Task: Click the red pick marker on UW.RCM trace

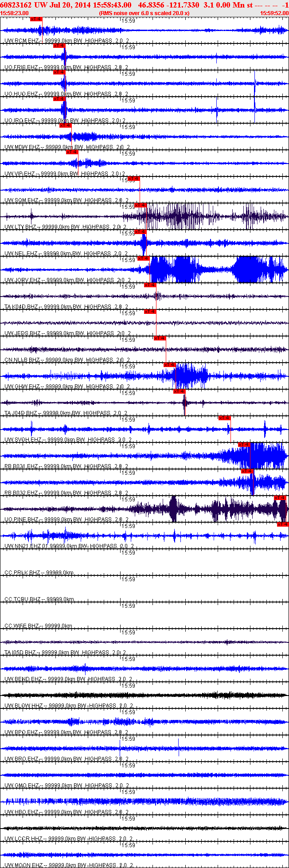Action: point(36,19)
